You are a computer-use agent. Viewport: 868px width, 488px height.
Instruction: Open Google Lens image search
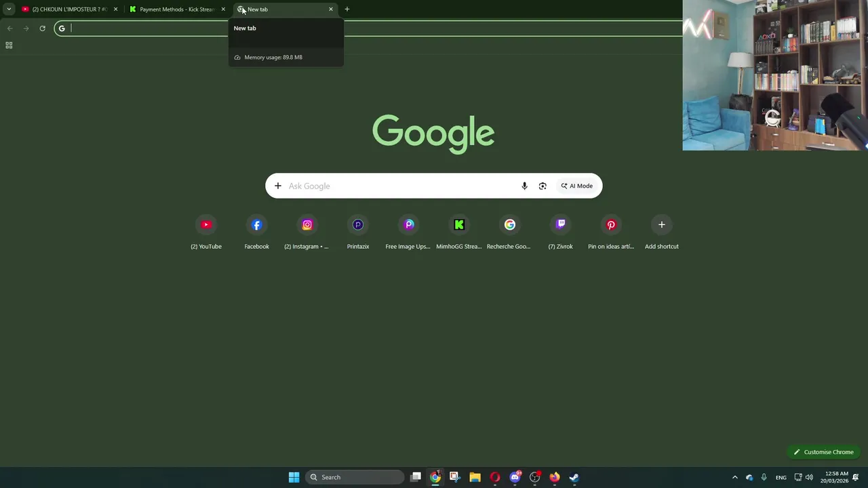pos(542,186)
